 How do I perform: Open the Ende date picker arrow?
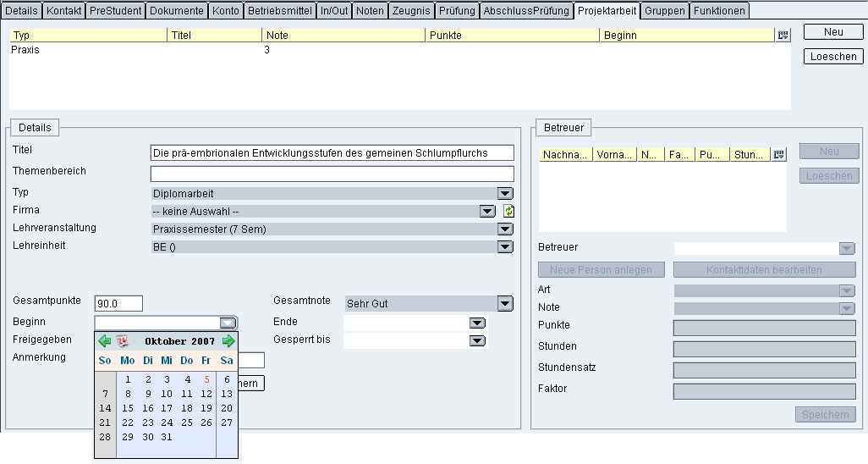click(477, 323)
